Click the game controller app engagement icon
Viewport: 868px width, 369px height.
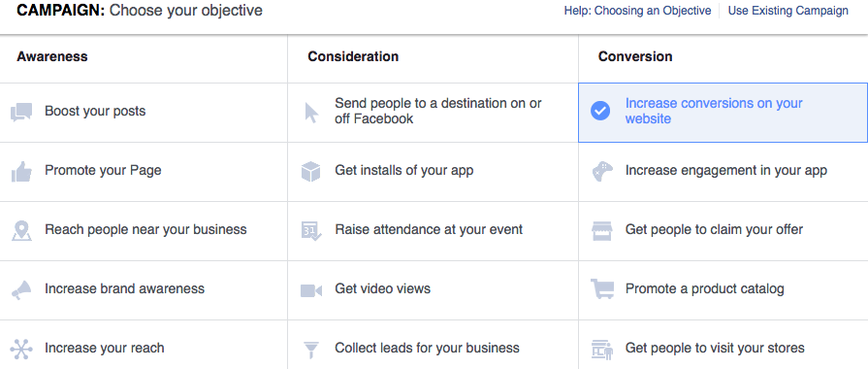click(601, 171)
